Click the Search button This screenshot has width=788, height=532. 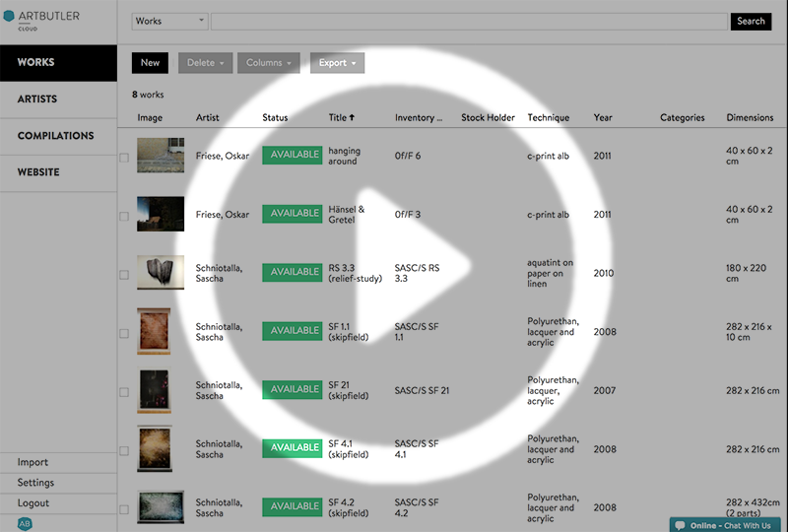(x=751, y=21)
